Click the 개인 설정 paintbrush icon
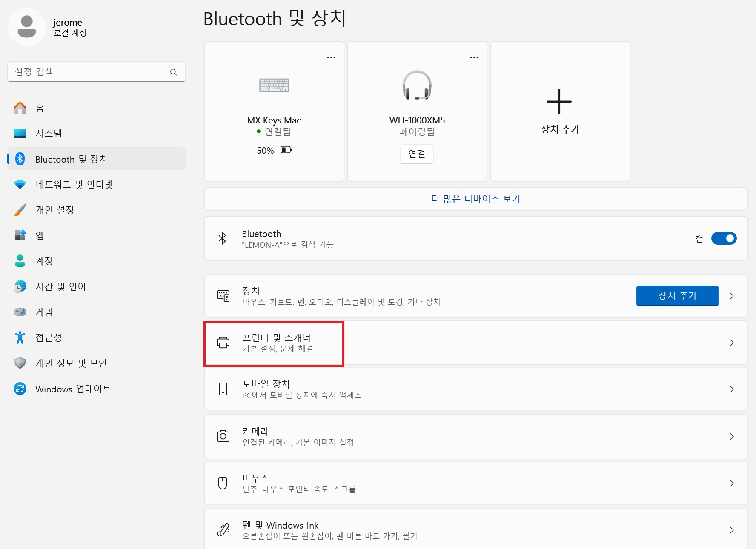This screenshot has width=756, height=549. pyautogui.click(x=20, y=210)
